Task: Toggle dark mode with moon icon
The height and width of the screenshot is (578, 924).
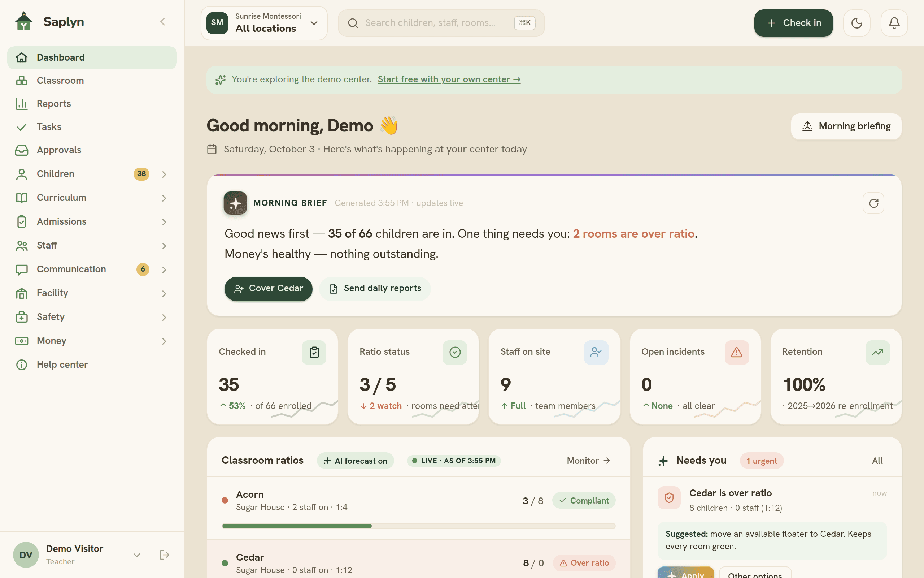Action: [x=857, y=23]
